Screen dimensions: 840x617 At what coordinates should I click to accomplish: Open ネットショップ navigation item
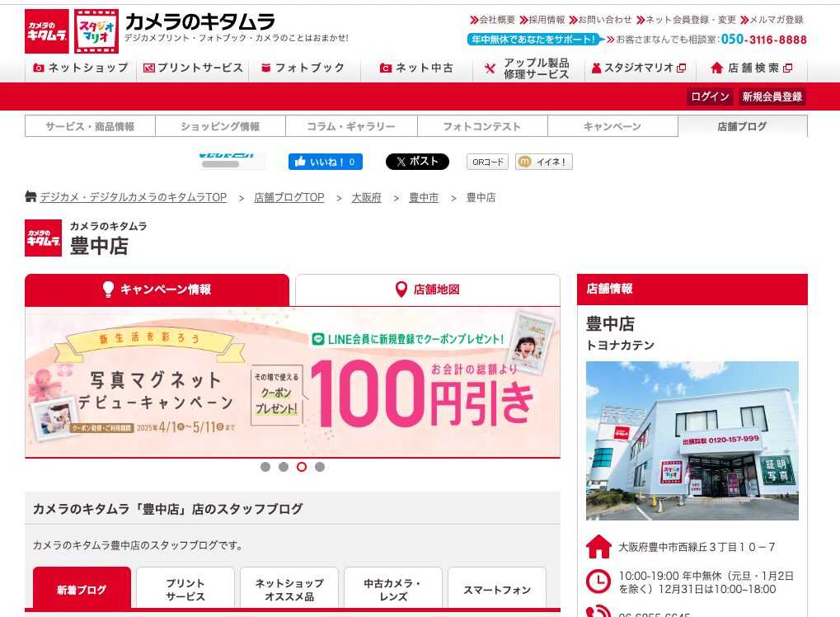tap(81, 68)
